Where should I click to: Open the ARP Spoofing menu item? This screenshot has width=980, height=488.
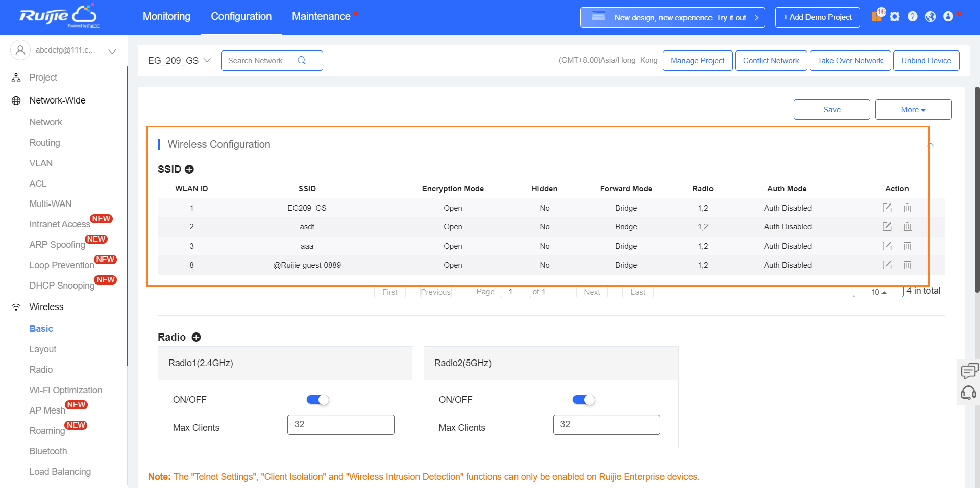(x=57, y=245)
